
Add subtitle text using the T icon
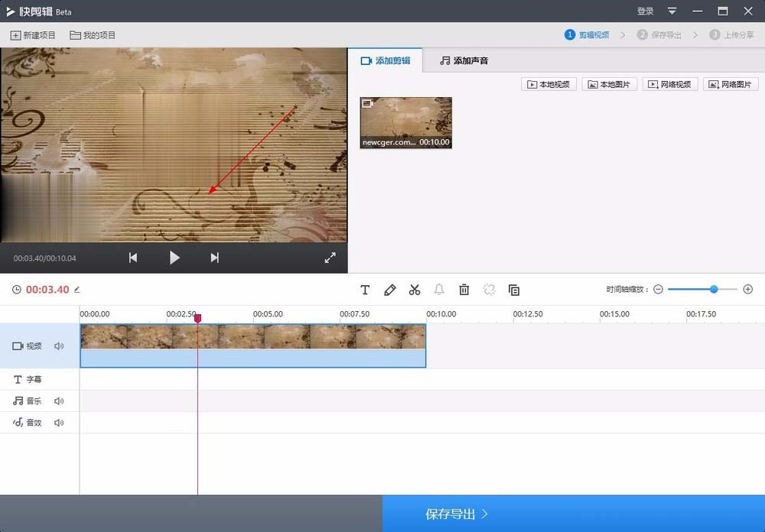click(x=365, y=290)
